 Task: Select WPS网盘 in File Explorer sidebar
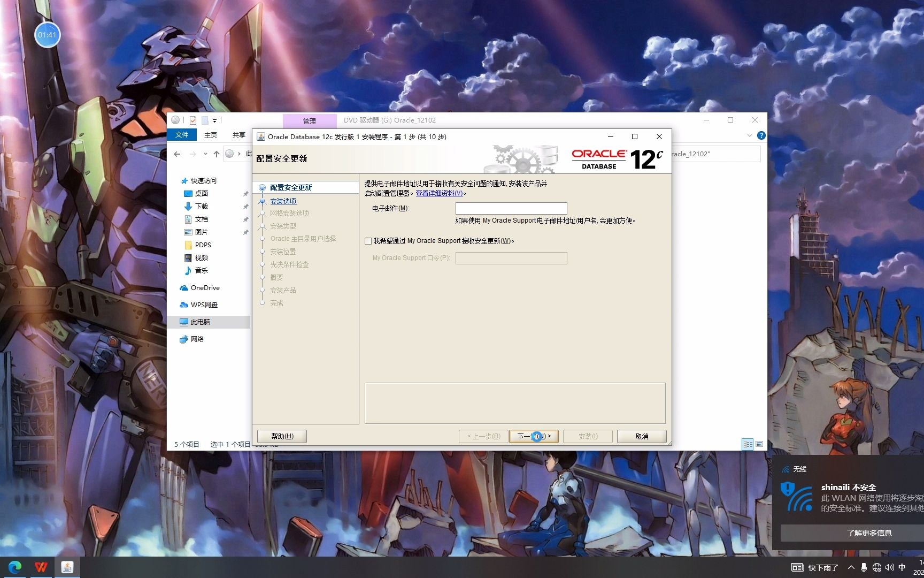204,305
